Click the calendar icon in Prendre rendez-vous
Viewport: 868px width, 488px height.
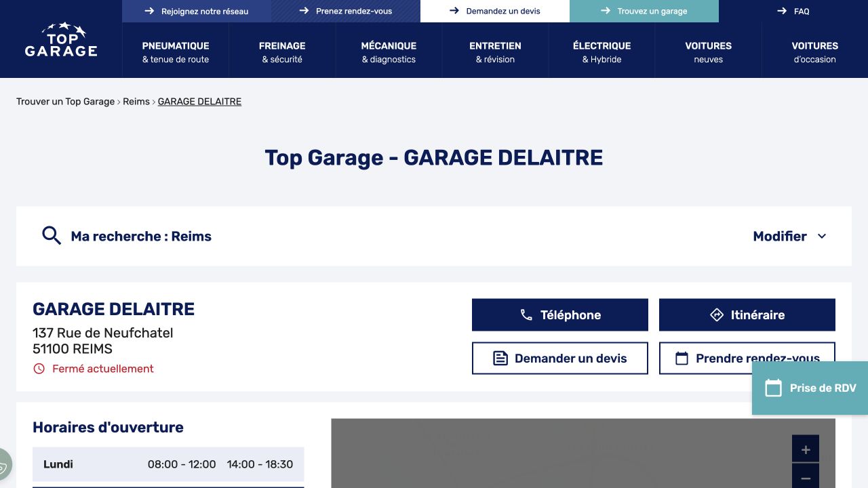click(682, 359)
